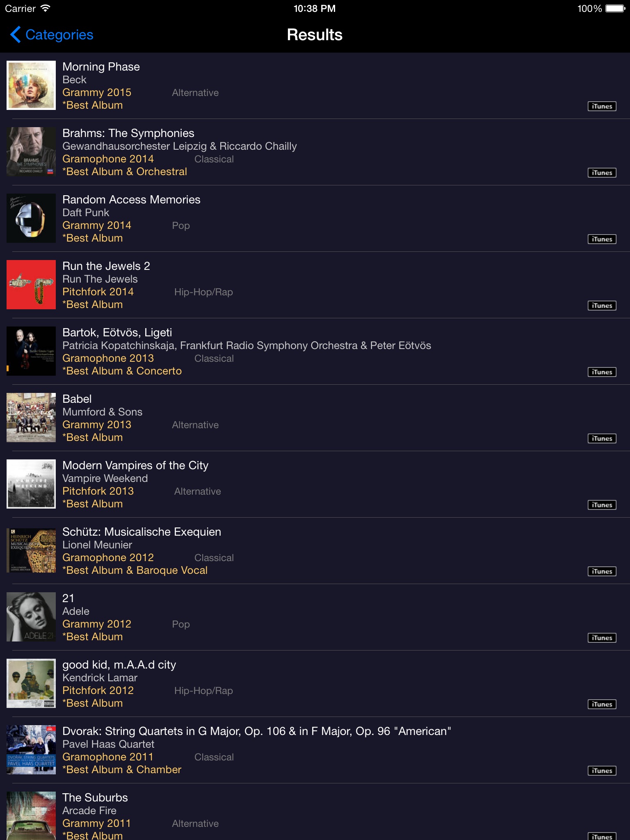Tap the Modern Vampires of the City title
This screenshot has height=840, width=630.
tap(135, 466)
